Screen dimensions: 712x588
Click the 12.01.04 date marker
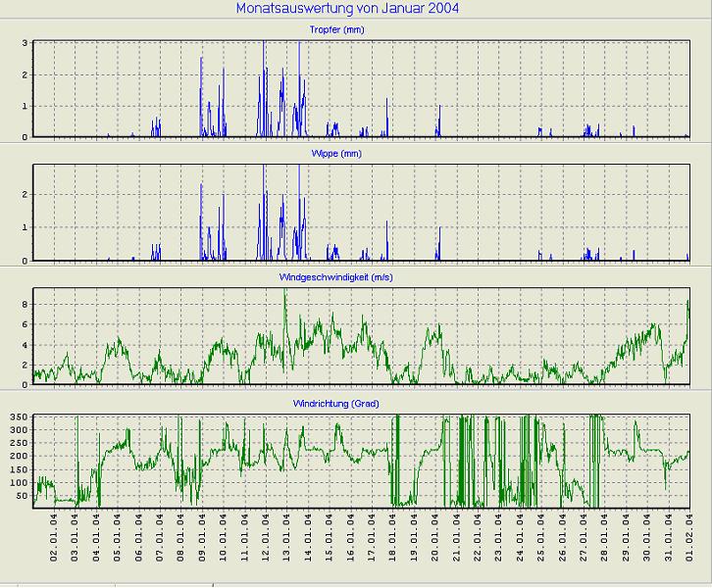coord(266,541)
